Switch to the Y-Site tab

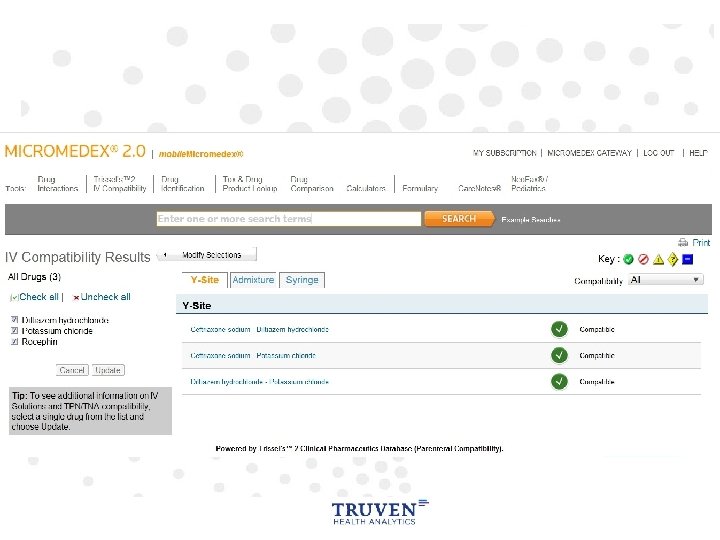pyautogui.click(x=205, y=280)
